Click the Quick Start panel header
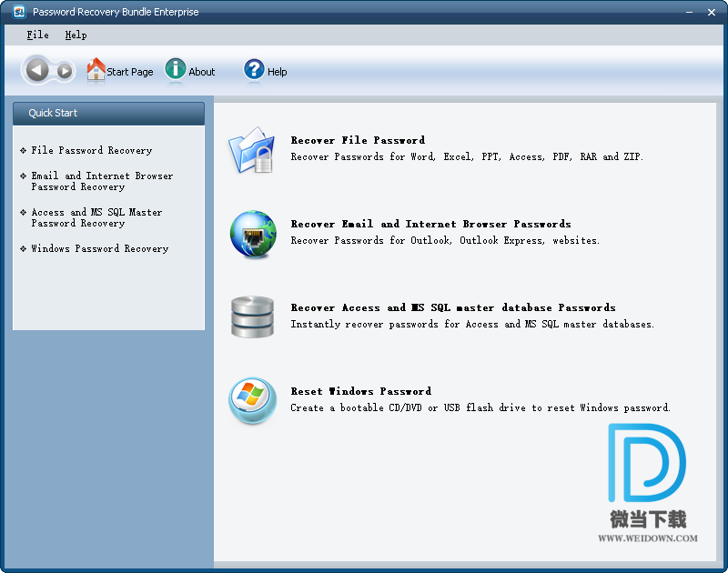The image size is (728, 573). 108,113
